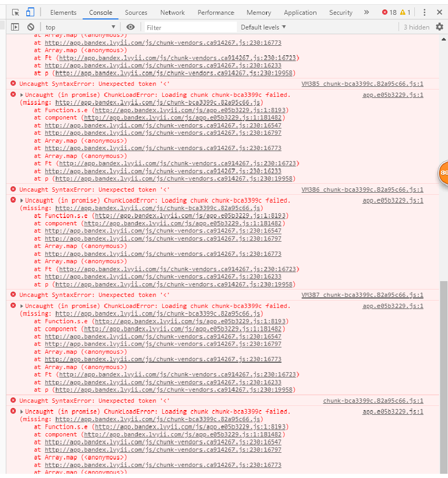Switch to the Network tab
The width and height of the screenshot is (448, 478).
172,12
